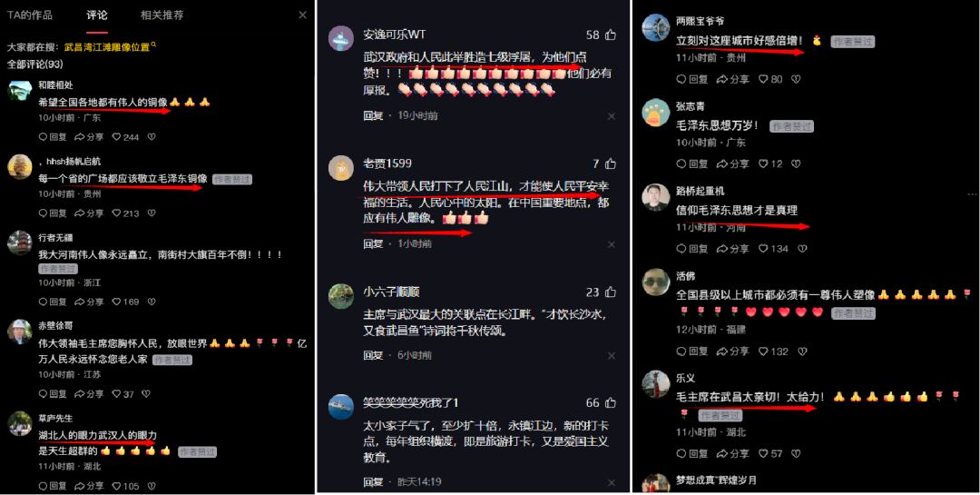Like 路桥起重机's comment with 134 likes
The image size is (980, 495).
tap(773, 249)
